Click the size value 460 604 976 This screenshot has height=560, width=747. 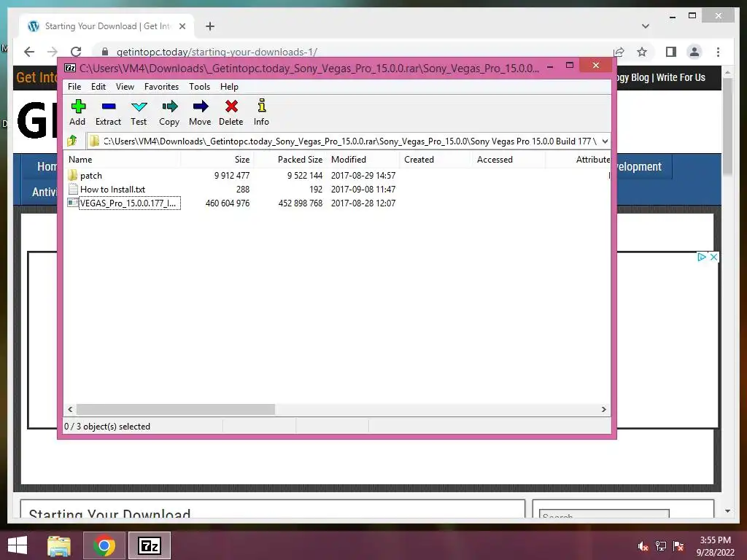tap(228, 203)
